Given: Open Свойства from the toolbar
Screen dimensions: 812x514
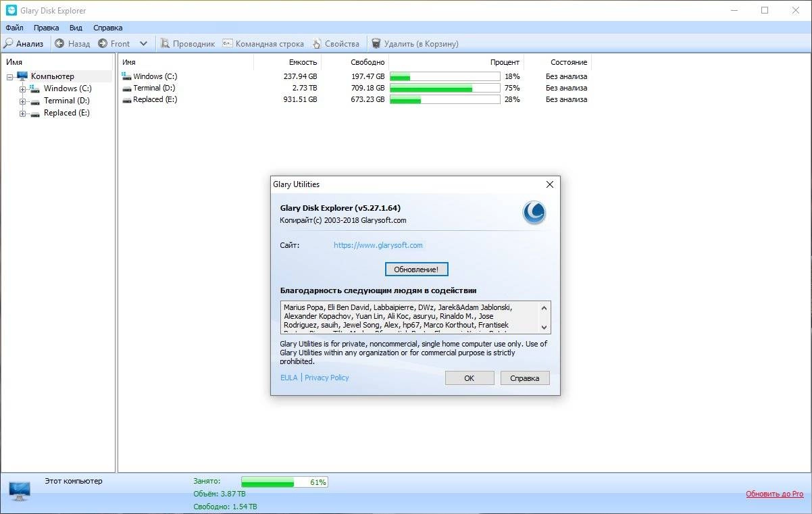Looking at the screenshot, I should pyautogui.click(x=336, y=43).
